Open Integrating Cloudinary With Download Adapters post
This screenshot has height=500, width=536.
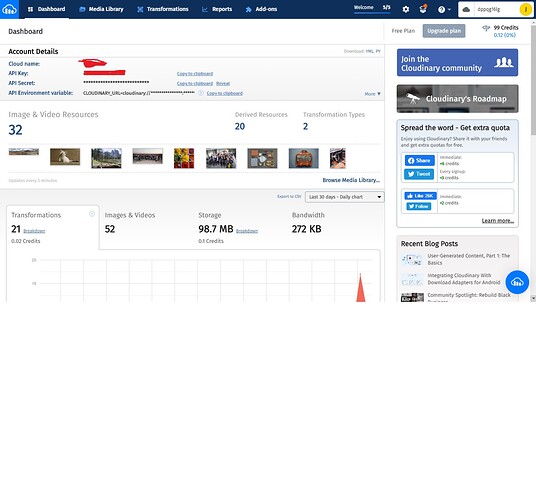pos(464,279)
